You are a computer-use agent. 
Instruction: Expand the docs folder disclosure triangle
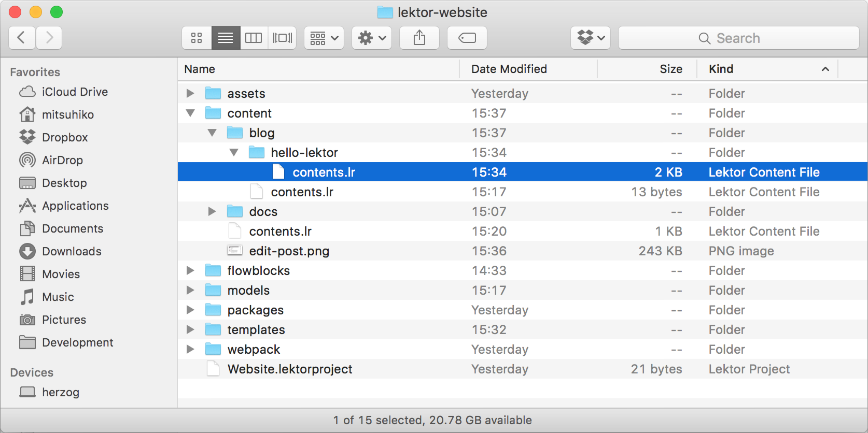pos(212,211)
